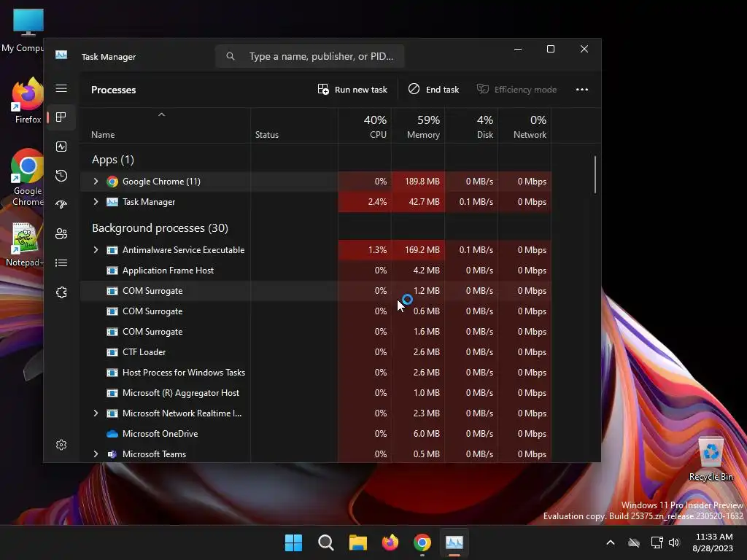Click the Microsoft Teams process icon

click(112, 454)
